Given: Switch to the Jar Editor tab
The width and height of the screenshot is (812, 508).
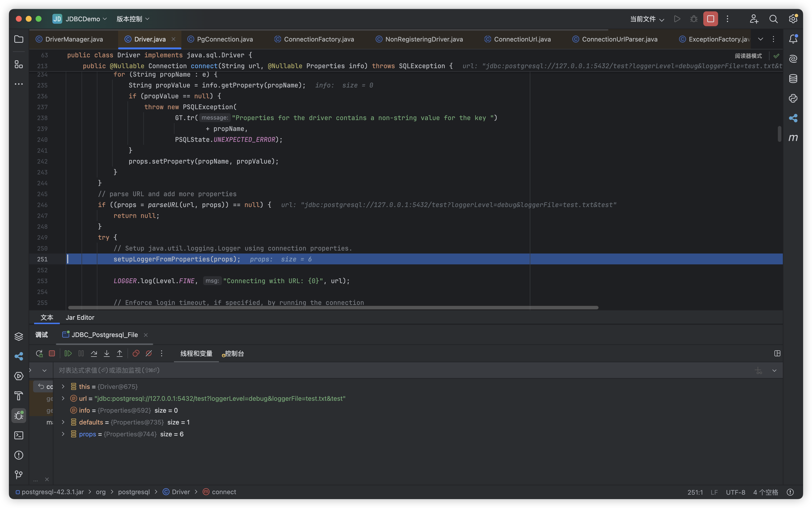Looking at the screenshot, I should click(x=80, y=317).
